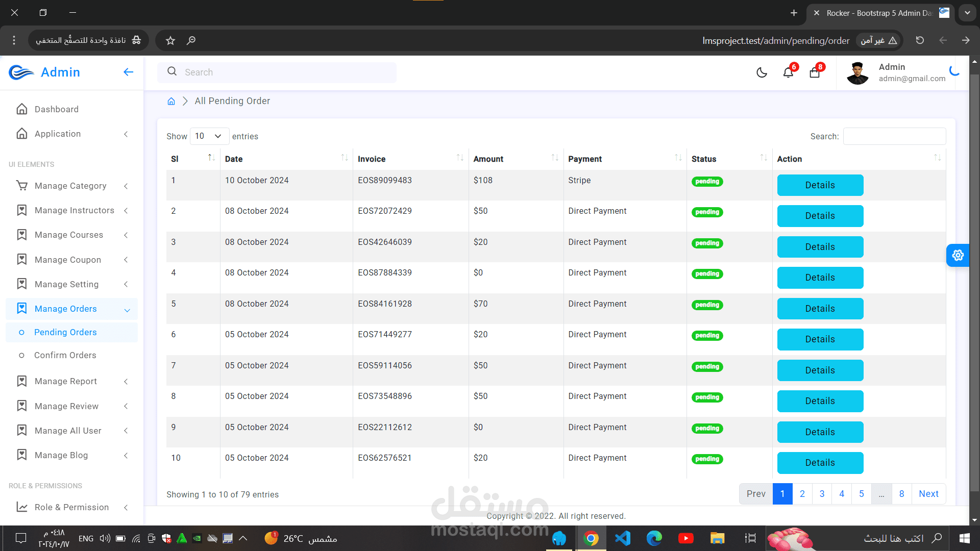This screenshot has width=980, height=551.
Task: Collapse sidebar with the left arrow icon
Action: [128, 72]
